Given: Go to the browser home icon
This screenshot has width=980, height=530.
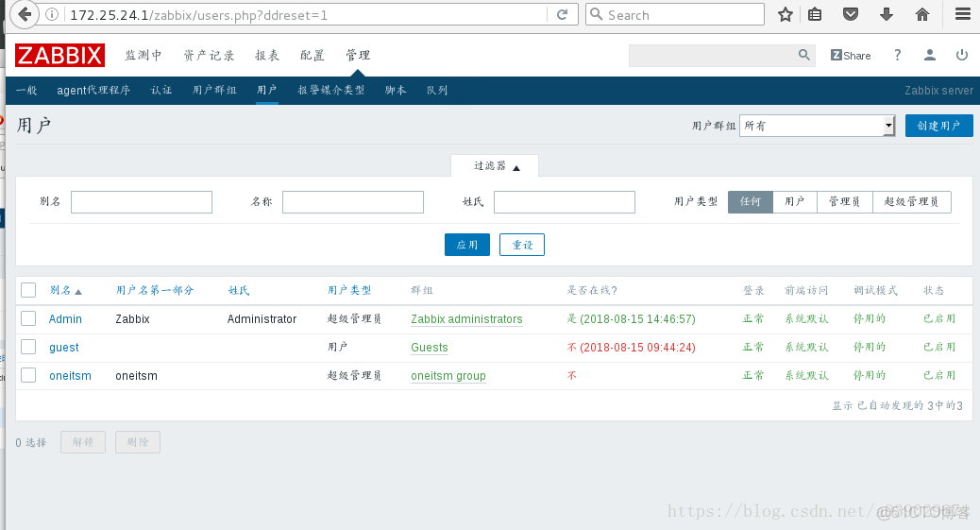Looking at the screenshot, I should coord(922,14).
